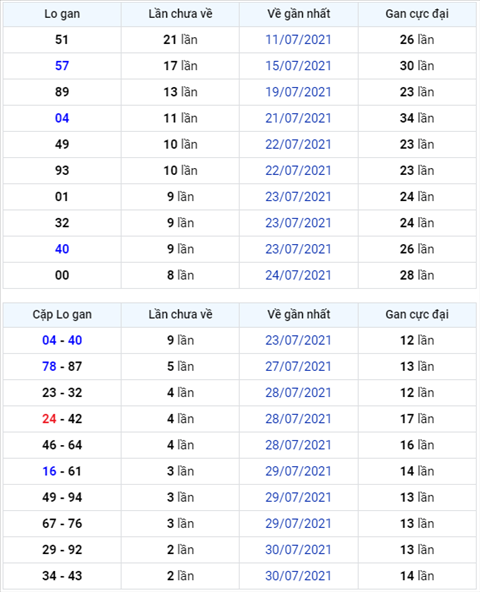Open the 21/07/2021 date link
The height and width of the screenshot is (592, 480).
(x=298, y=118)
